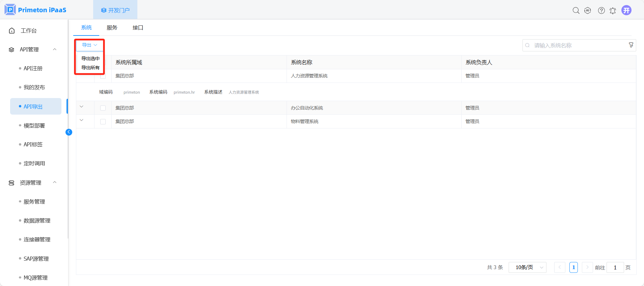This screenshot has height=286, width=644.
Task: Check the box for 物料管理系统 row
Action: click(103, 121)
